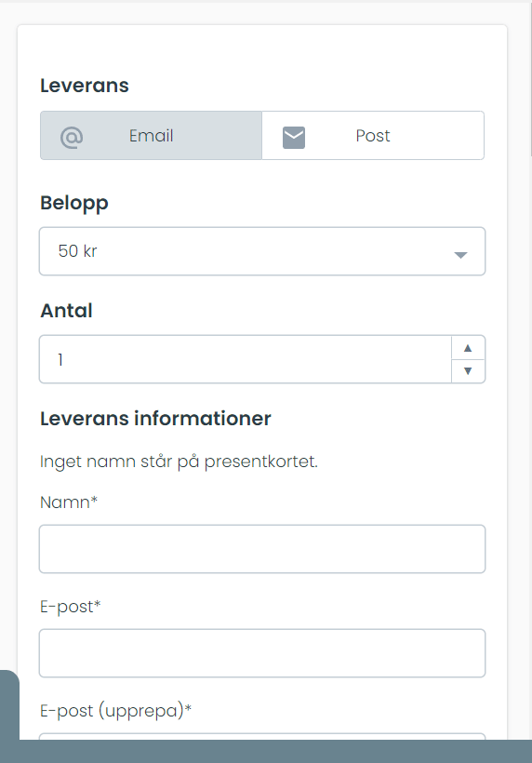Click the Namn* field label
532x763 pixels.
[x=69, y=502]
